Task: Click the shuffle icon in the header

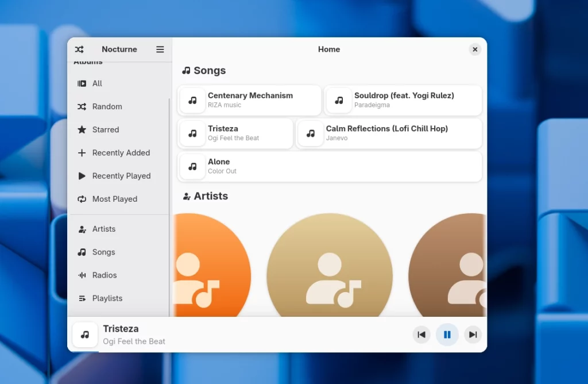Action: point(80,49)
